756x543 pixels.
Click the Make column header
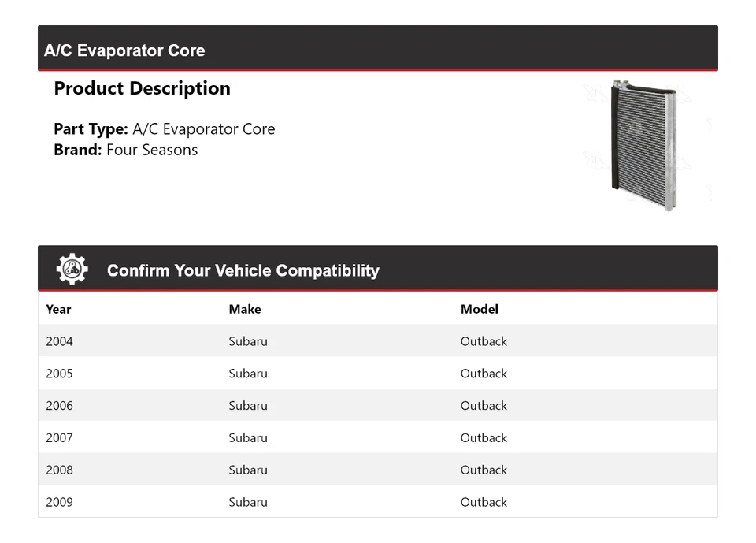[244, 309]
